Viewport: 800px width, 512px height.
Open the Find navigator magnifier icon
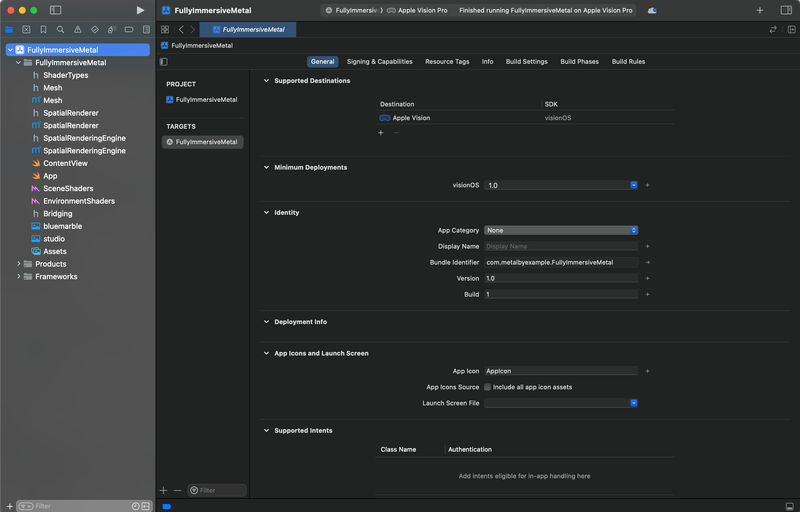click(61, 30)
